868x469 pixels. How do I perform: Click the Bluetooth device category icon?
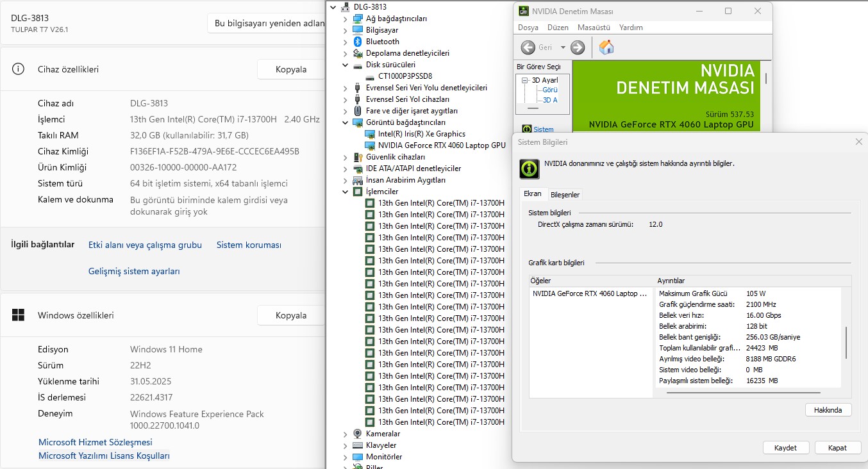click(x=358, y=42)
